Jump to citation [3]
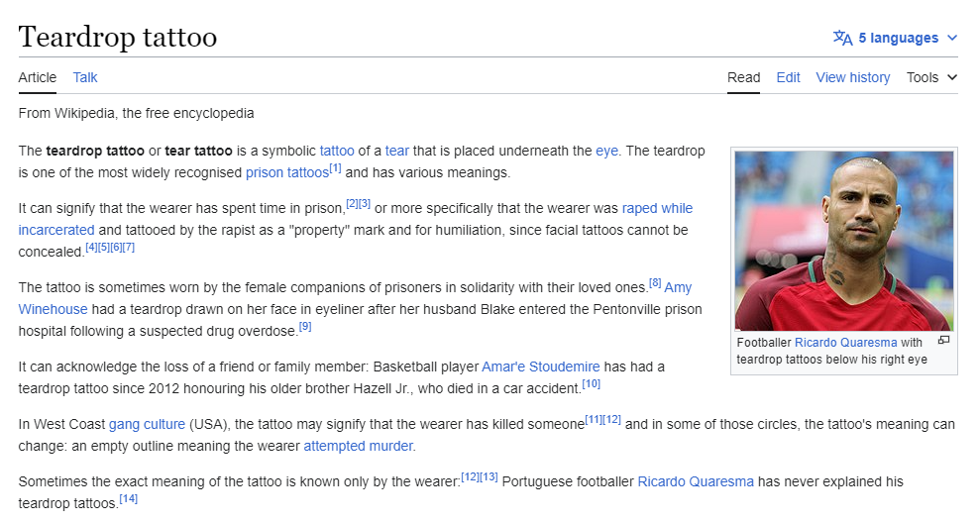This screenshot has width=980, height=524. (x=365, y=204)
